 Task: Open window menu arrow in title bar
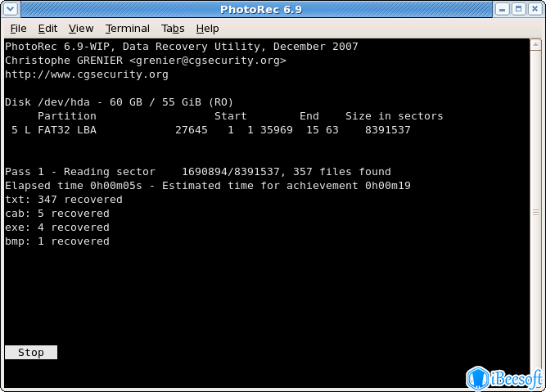[x=11, y=9]
